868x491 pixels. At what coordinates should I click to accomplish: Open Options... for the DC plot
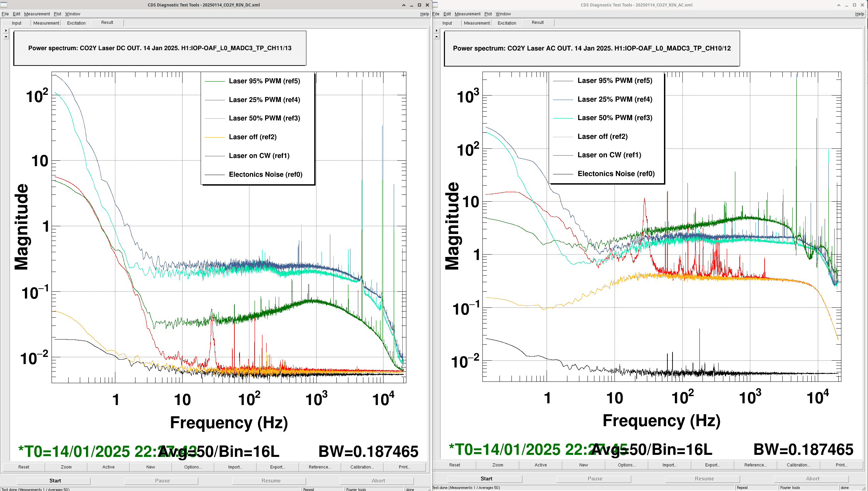tap(193, 467)
